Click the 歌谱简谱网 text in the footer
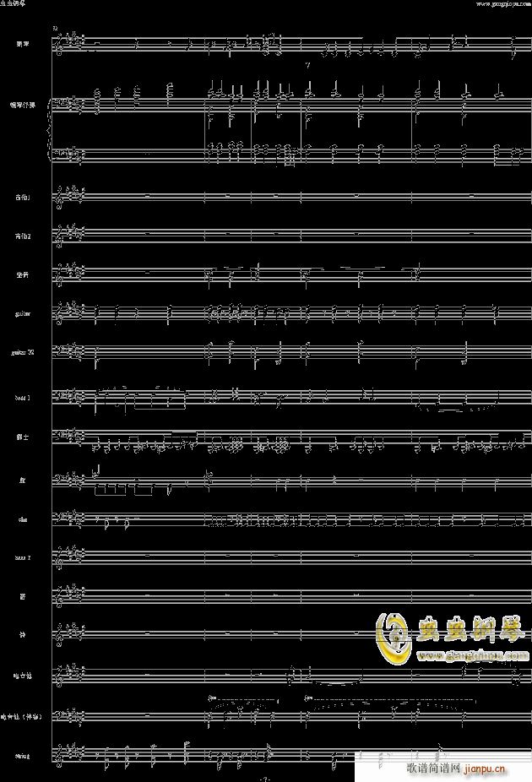Image resolution: width=532 pixels, height=782 pixels. (x=433, y=768)
